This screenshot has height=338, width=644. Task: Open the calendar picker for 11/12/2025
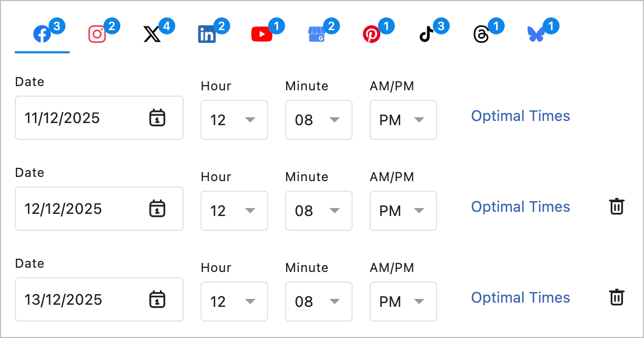[x=157, y=118]
